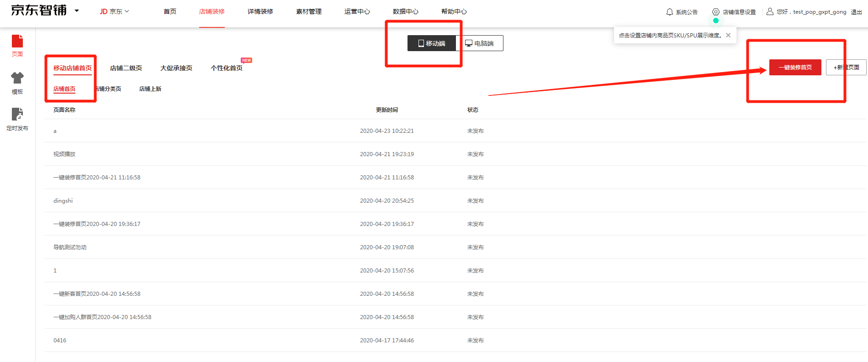
Task: Click the NEW badge on 个性化首页
Action: [x=247, y=60]
